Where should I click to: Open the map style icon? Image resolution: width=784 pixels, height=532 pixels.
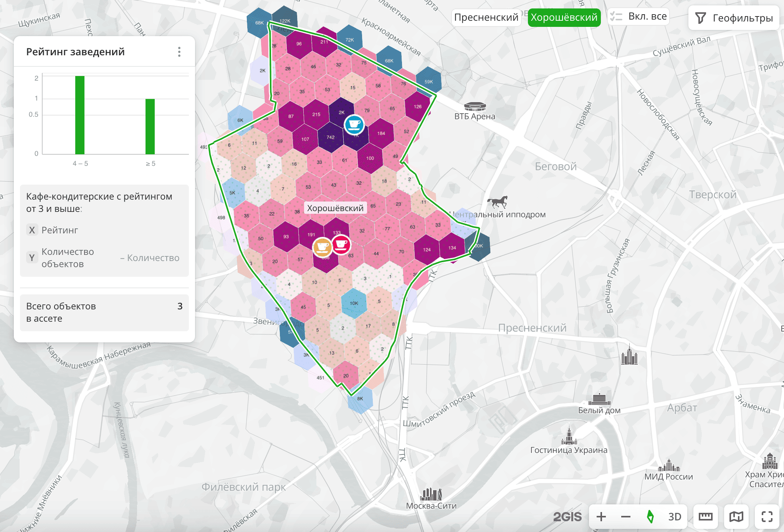coord(736,517)
